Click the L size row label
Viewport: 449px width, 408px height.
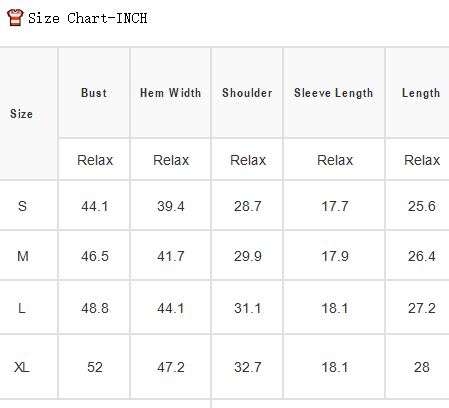coord(22,308)
